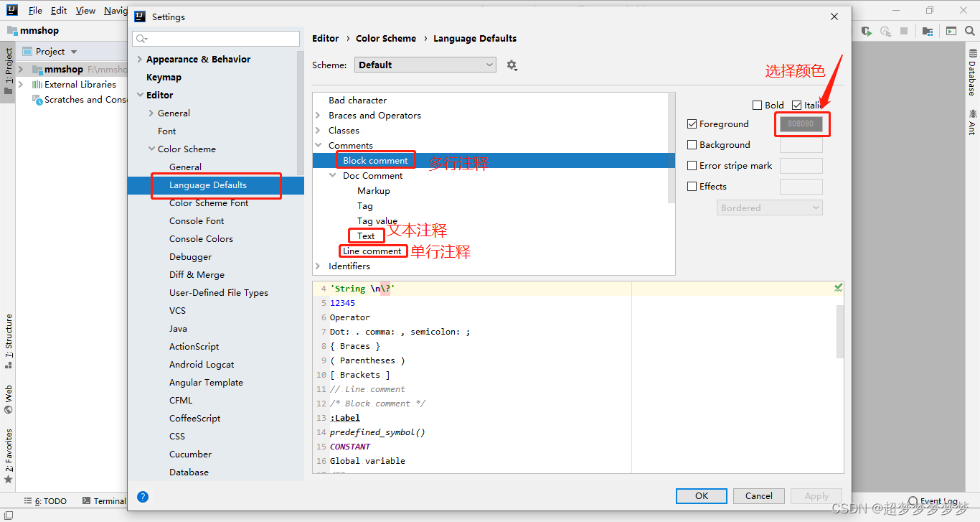The height and width of the screenshot is (522, 980).
Task: Collapse the Color Scheme settings node
Action: 151,149
